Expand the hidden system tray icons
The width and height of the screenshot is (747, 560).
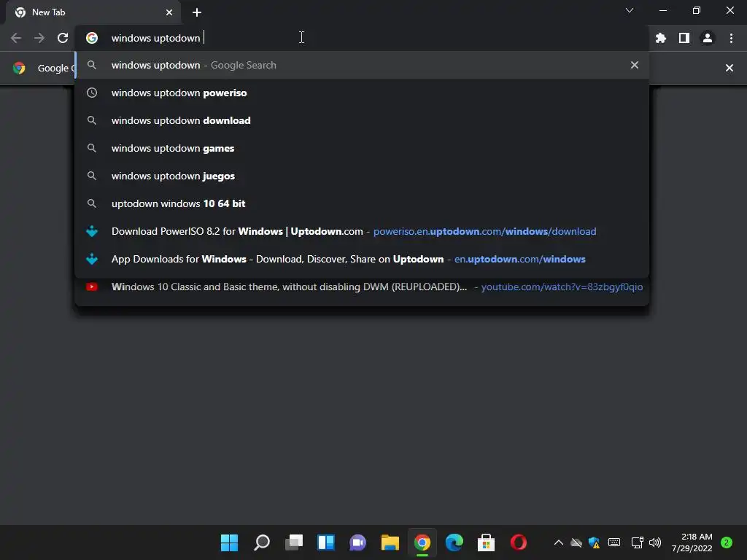pos(558,542)
